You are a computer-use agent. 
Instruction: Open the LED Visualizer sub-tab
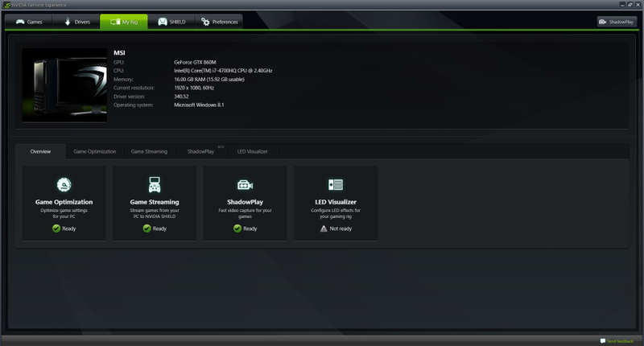(x=253, y=151)
